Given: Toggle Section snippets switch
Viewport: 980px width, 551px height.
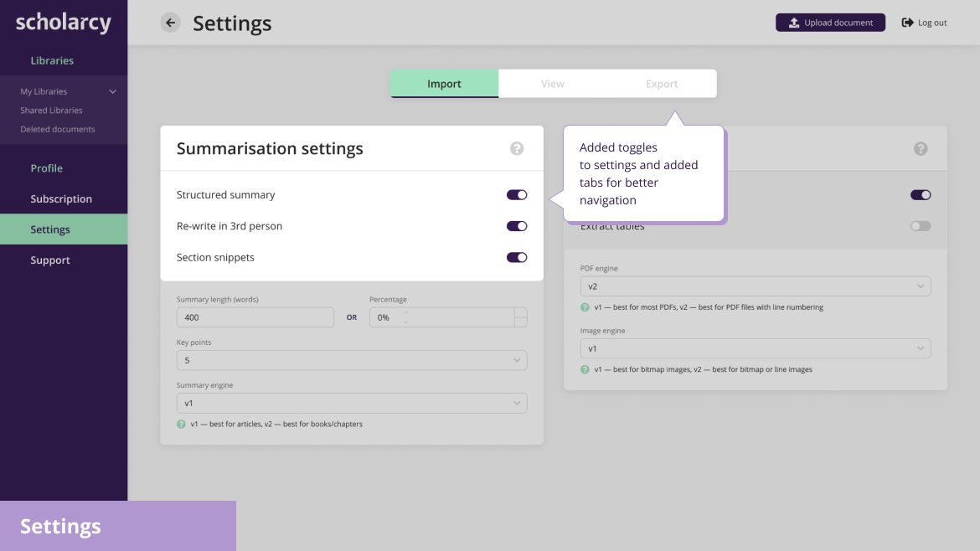Looking at the screenshot, I should (516, 257).
